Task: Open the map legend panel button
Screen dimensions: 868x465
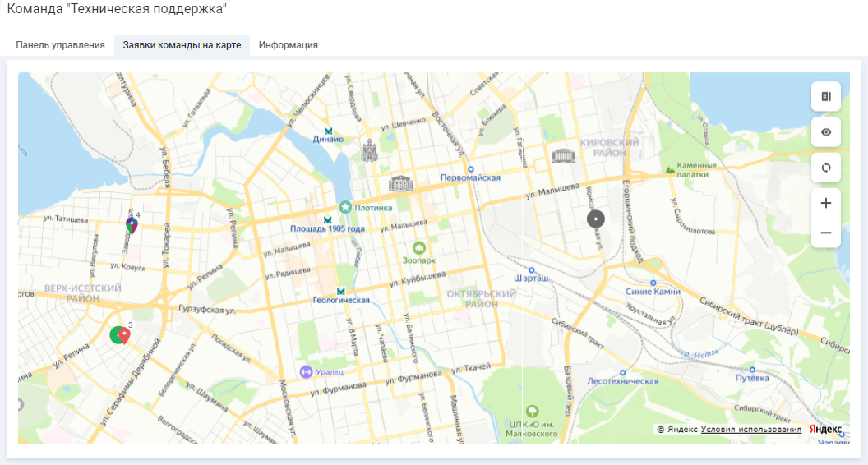Action: (825, 97)
